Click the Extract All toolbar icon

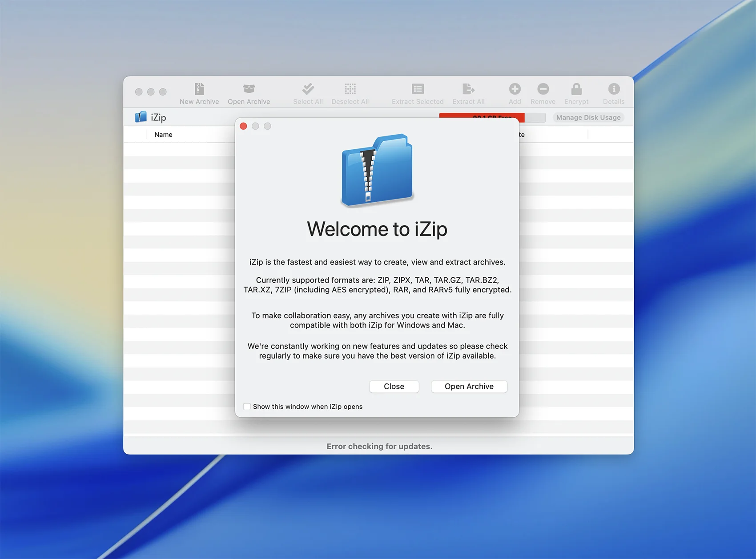coord(468,89)
